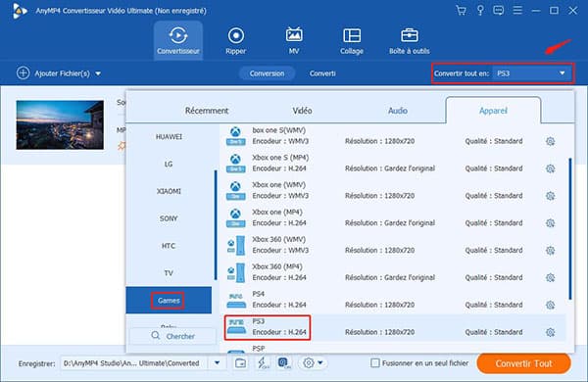Open settings gear for PS3 profile
This screenshot has height=382, width=588.
pos(550,332)
